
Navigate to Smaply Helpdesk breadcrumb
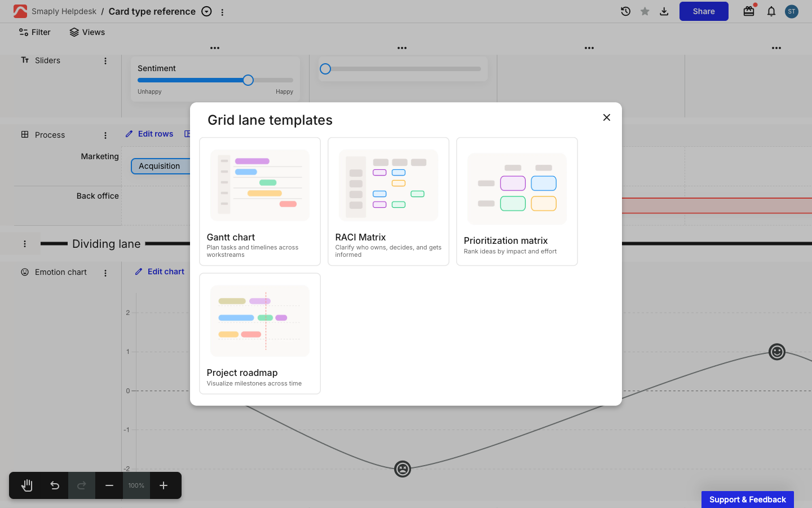coord(64,11)
